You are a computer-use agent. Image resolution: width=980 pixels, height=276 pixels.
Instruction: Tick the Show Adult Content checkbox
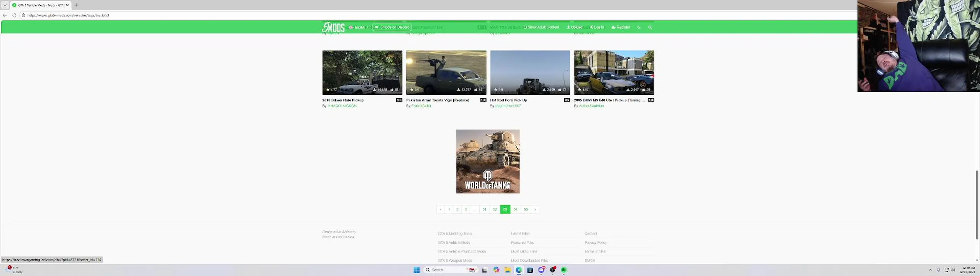click(x=525, y=27)
